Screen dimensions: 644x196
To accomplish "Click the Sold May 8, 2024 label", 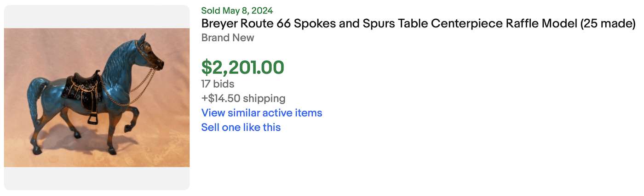I will [x=237, y=11].
